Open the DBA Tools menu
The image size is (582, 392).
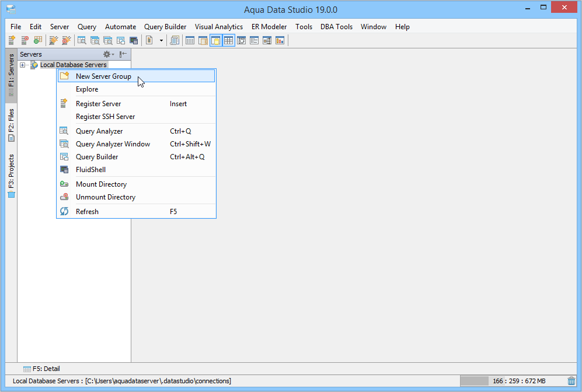coord(336,27)
